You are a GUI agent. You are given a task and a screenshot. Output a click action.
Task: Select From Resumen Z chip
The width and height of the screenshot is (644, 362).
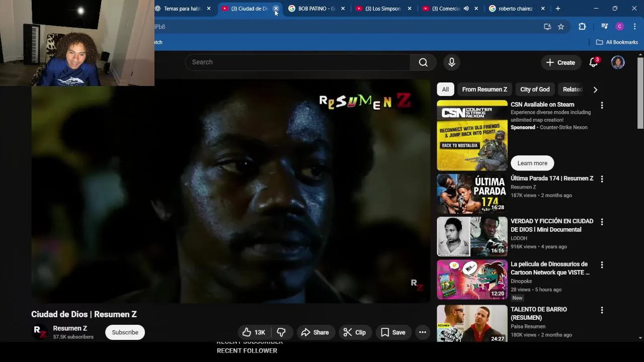pos(485,89)
